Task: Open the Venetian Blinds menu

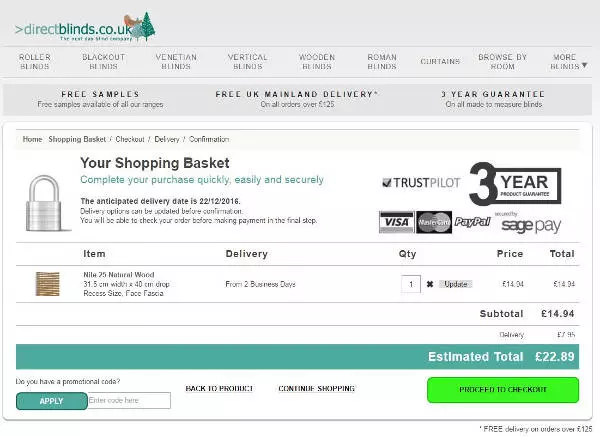Action: [x=176, y=62]
